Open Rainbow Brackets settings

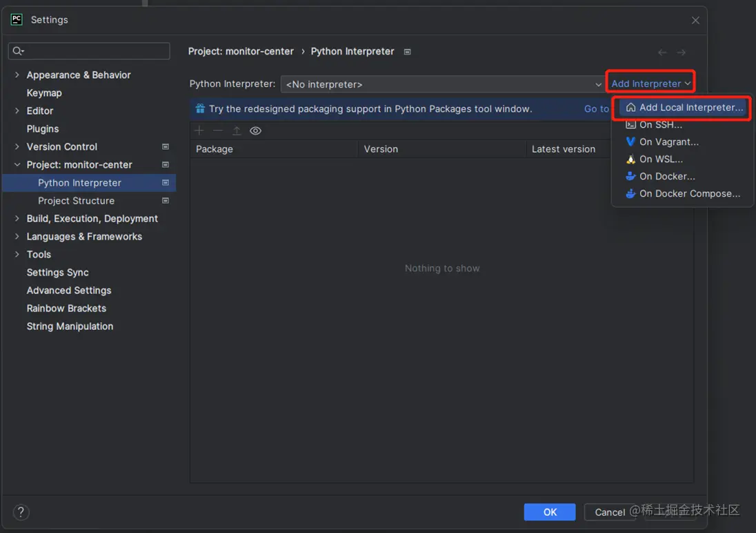click(66, 308)
